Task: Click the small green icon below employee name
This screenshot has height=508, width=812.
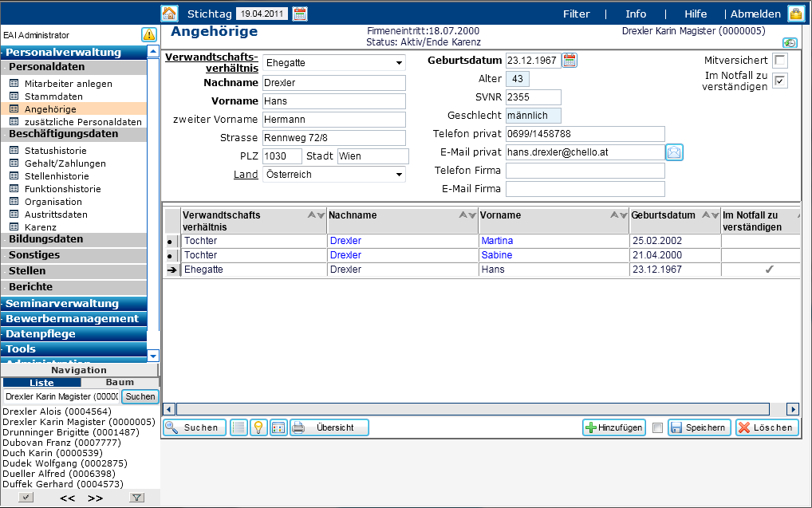Action: point(790,43)
